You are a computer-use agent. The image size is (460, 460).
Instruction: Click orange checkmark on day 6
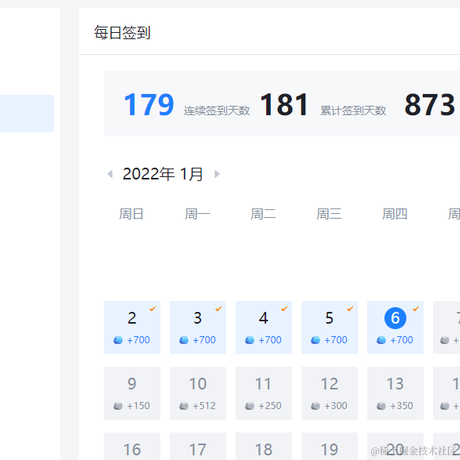(x=416, y=309)
